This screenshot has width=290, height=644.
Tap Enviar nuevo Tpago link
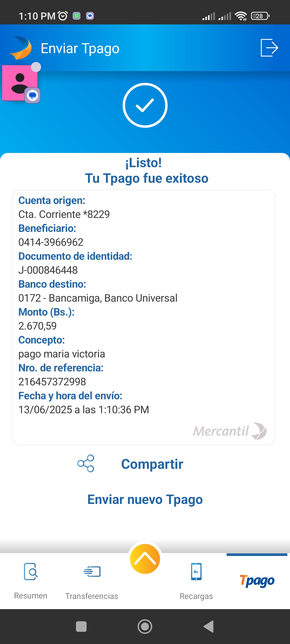(x=145, y=499)
